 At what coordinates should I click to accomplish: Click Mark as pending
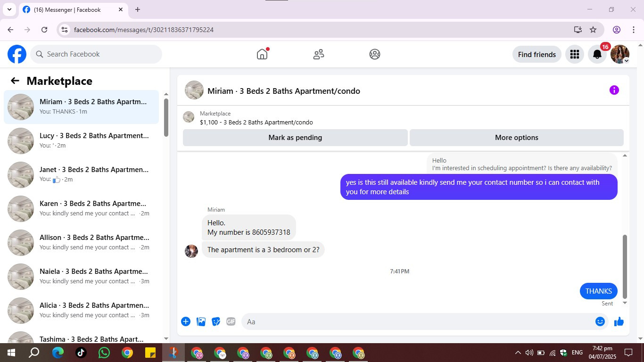coord(295,138)
